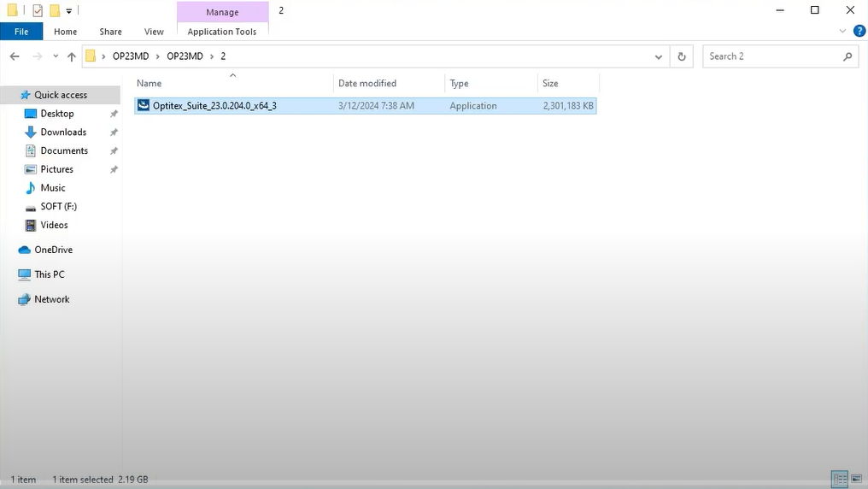The height and width of the screenshot is (489, 868).
Task: Open the Help question mark icon
Action: [x=858, y=31]
